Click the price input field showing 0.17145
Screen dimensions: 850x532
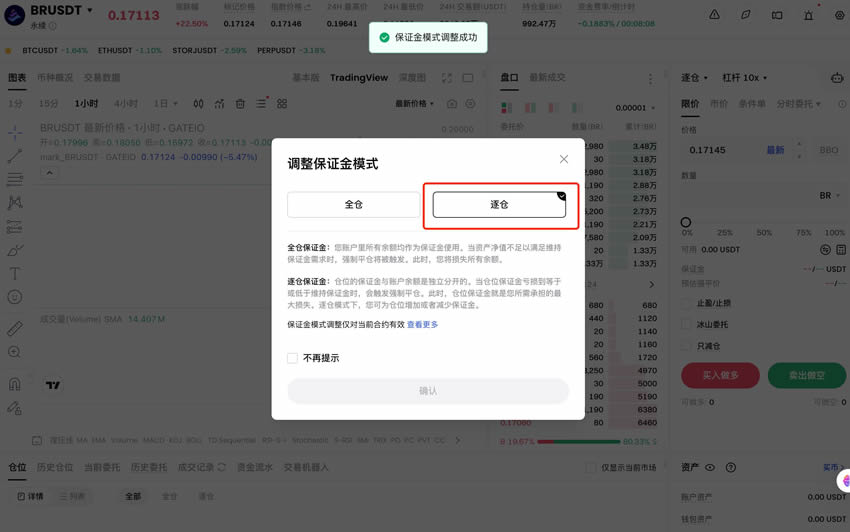pos(725,150)
